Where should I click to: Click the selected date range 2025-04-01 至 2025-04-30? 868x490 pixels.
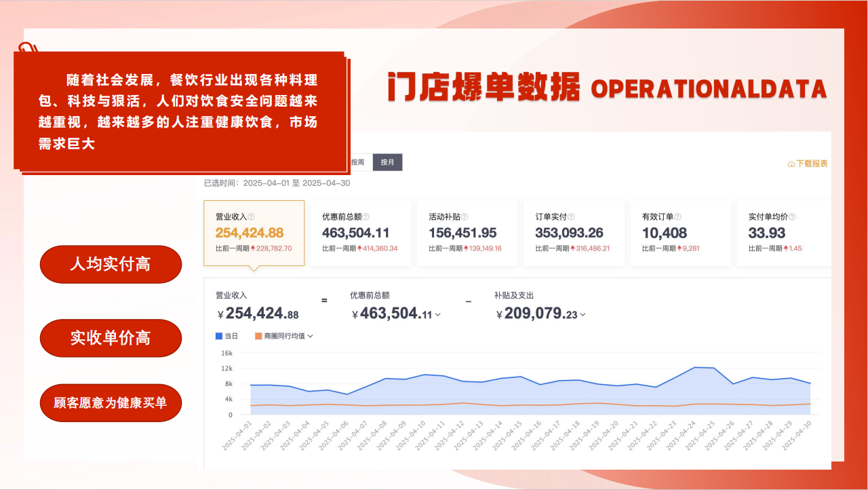[296, 183]
